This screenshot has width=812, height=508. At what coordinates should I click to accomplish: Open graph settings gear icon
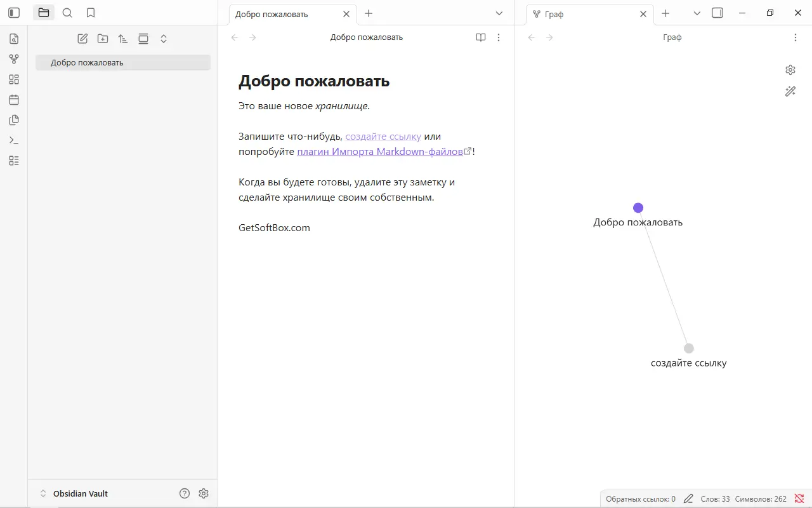790,70
